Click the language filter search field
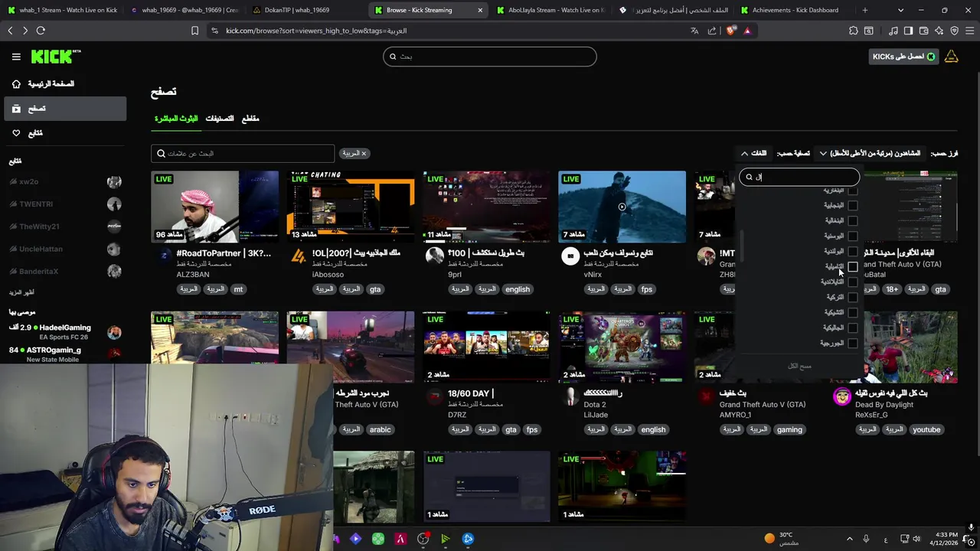 (799, 178)
